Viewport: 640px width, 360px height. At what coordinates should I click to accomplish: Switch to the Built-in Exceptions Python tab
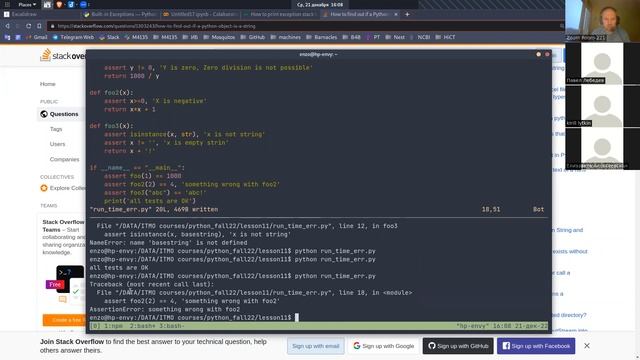click(x=120, y=14)
